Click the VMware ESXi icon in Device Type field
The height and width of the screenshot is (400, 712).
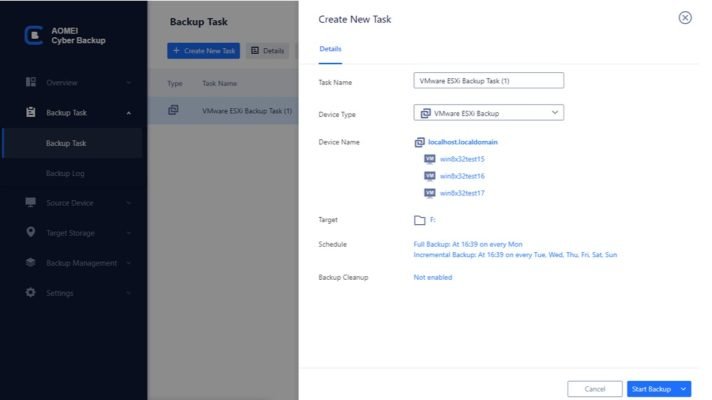point(425,113)
